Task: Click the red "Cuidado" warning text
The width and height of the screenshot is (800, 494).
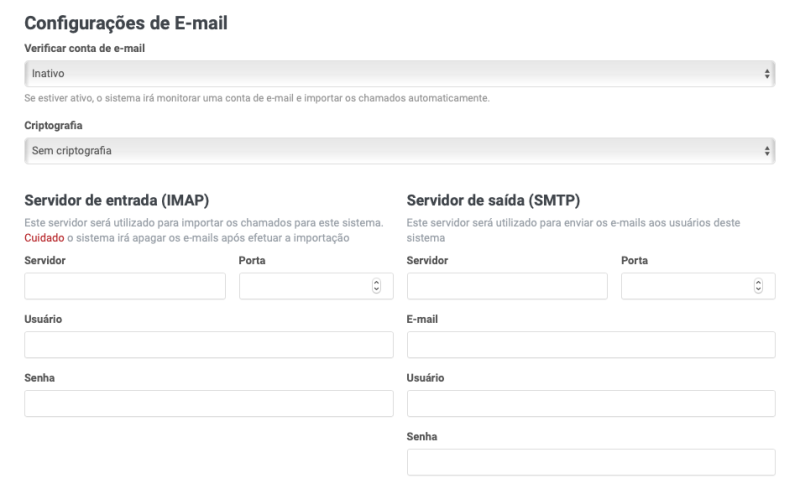Action: (44, 238)
